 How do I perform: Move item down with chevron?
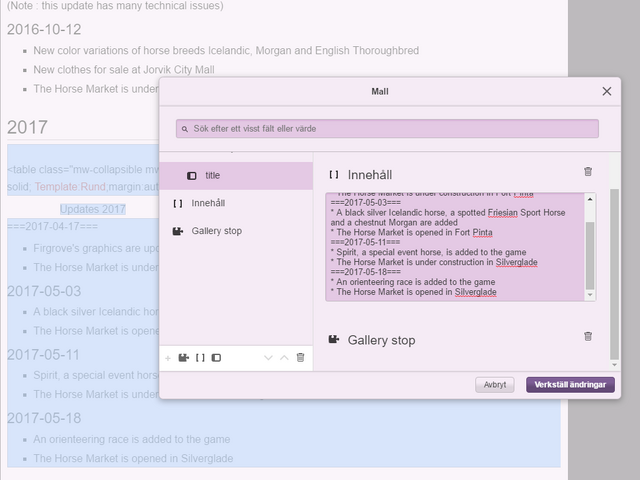point(268,358)
